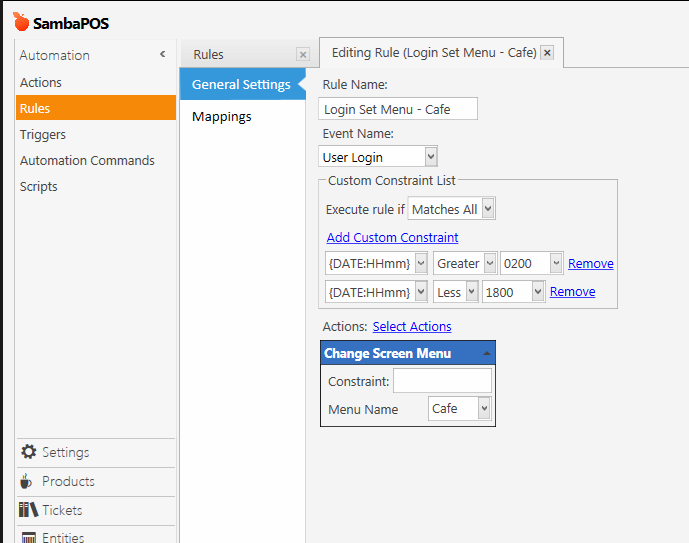The height and width of the screenshot is (543, 689).
Task: Collapse the Change Screen Menu action panel
Action: click(486, 353)
